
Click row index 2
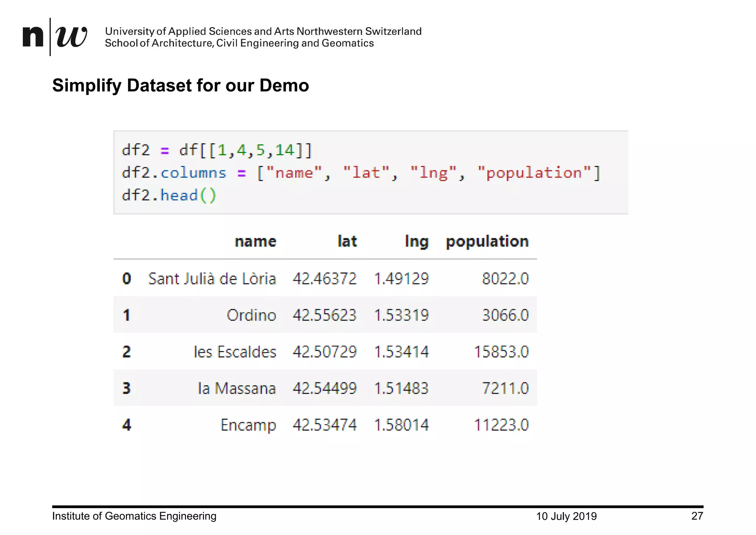127,352
